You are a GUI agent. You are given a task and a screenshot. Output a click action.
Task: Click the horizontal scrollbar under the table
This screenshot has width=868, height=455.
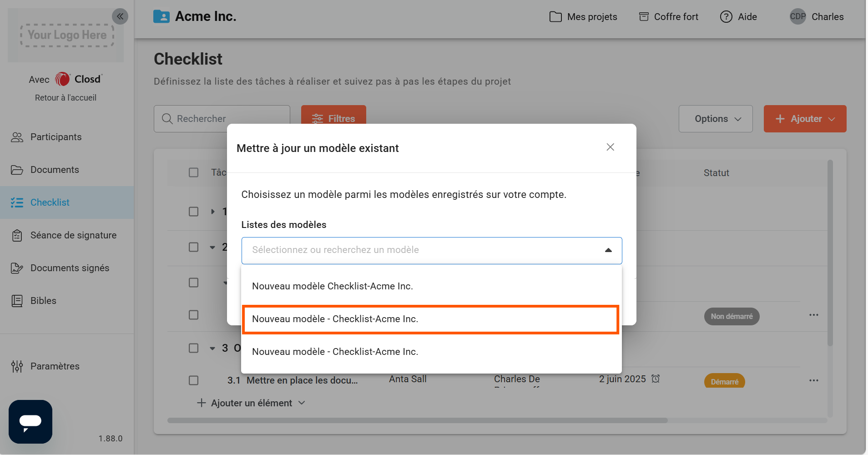[417, 420]
